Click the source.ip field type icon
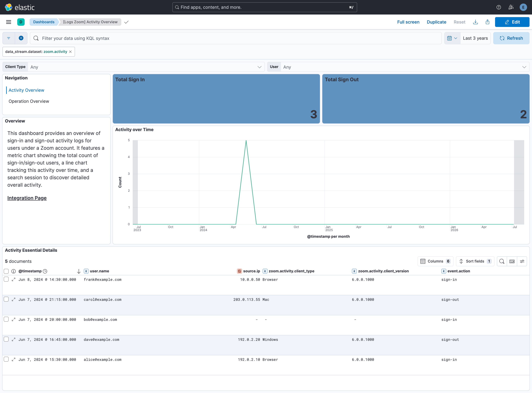532x393 pixels. click(x=239, y=271)
